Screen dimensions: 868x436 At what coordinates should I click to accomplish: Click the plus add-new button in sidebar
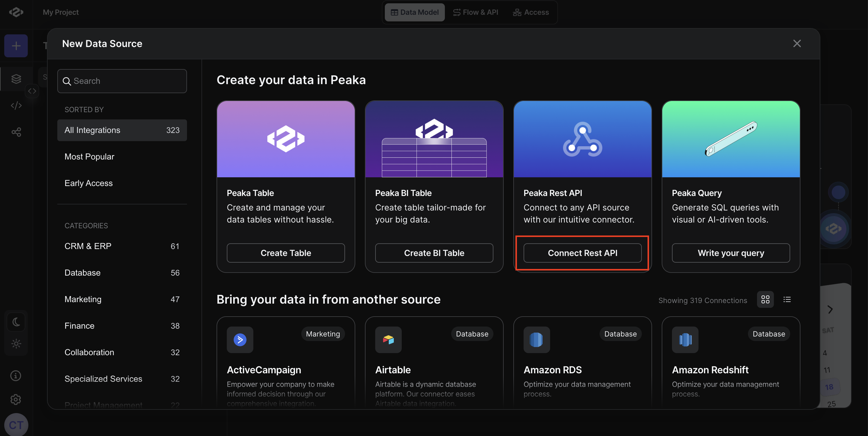(16, 46)
